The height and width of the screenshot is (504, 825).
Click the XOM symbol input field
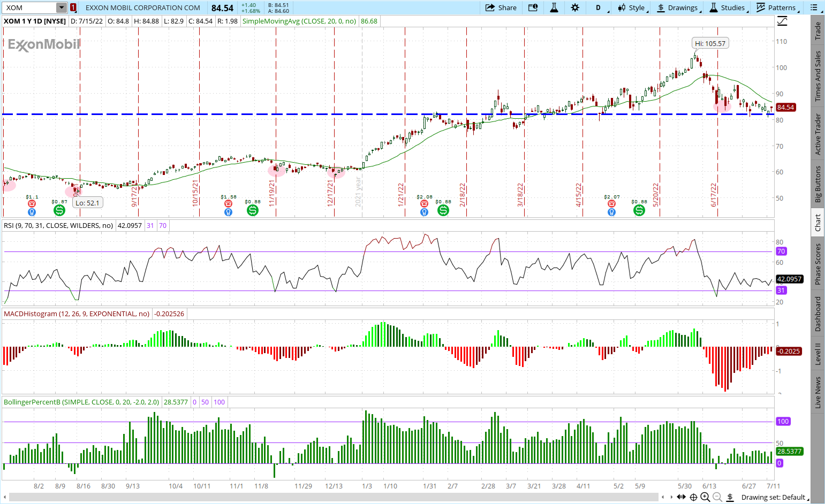coord(29,7)
